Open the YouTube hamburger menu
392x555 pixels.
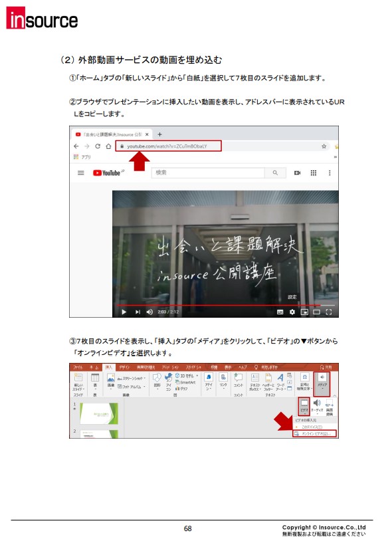point(81,173)
